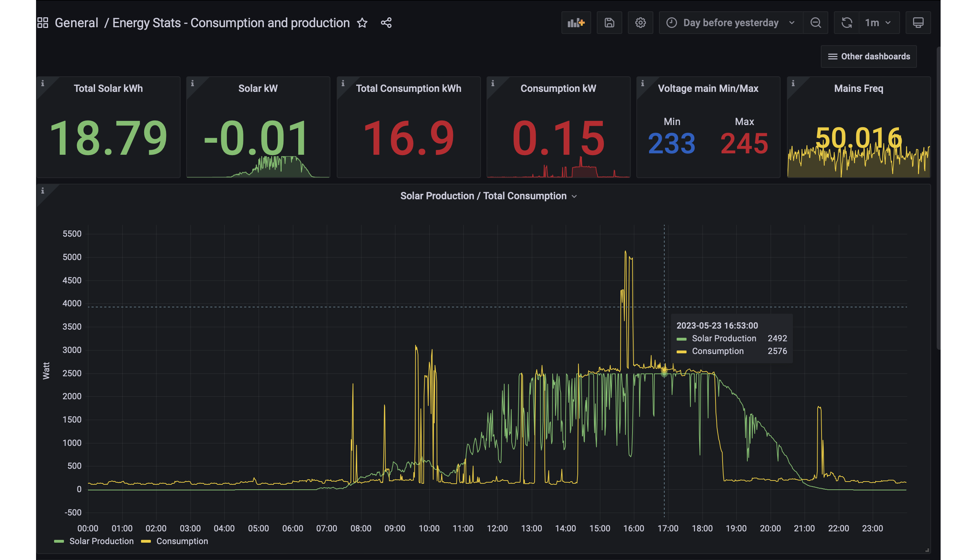The height and width of the screenshot is (560, 977).
Task: Click the Consumption yellow legend swatch
Action: (x=146, y=541)
